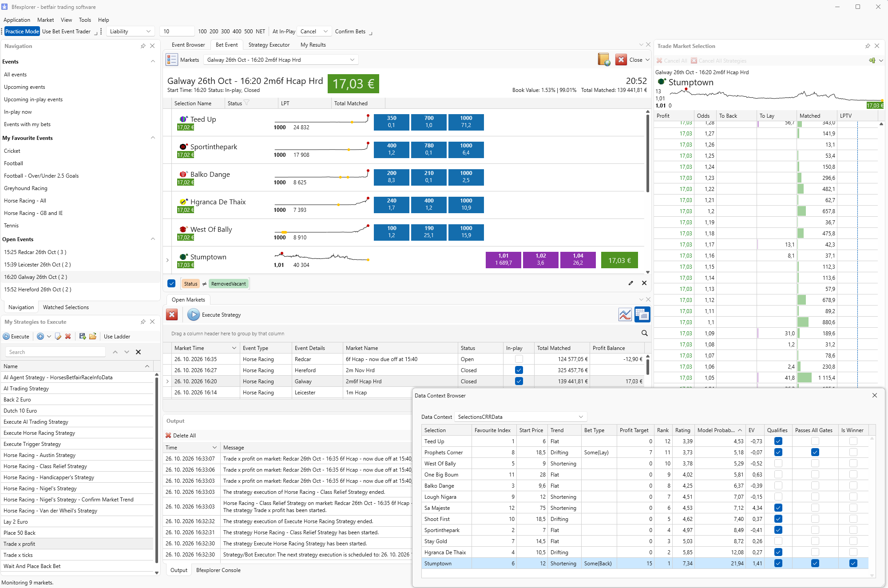Click the red delete strategy icon

(68, 336)
